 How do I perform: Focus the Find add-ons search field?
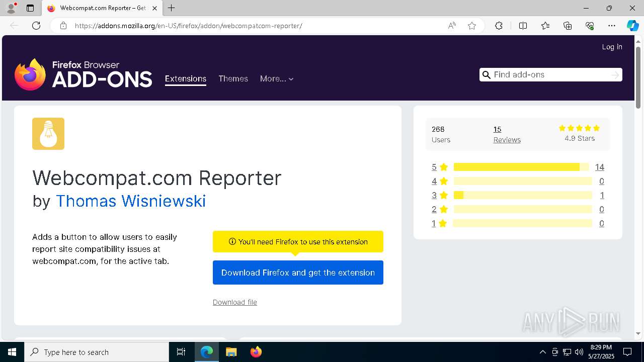click(x=550, y=74)
